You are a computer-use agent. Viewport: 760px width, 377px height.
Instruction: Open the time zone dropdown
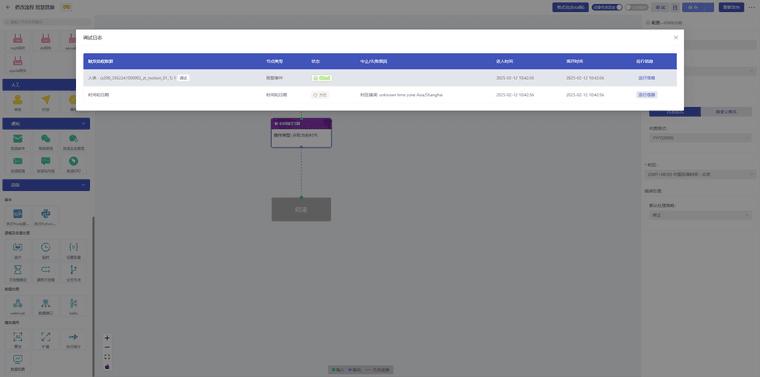pyautogui.click(x=701, y=174)
